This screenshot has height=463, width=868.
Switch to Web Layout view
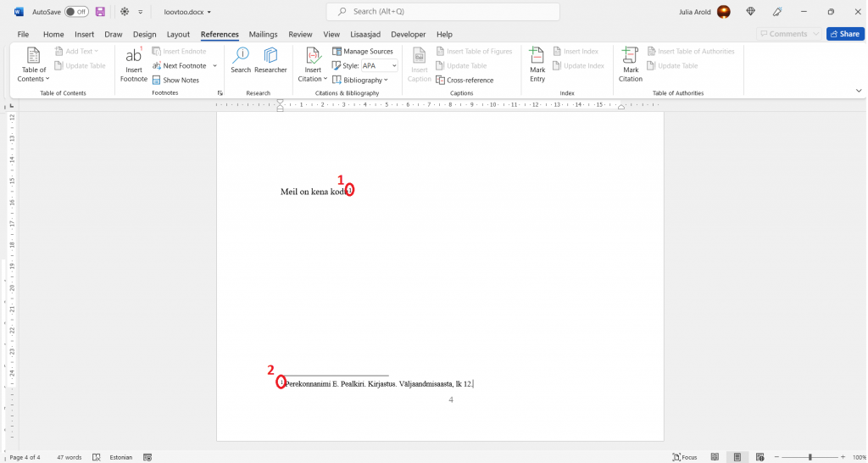(760, 457)
